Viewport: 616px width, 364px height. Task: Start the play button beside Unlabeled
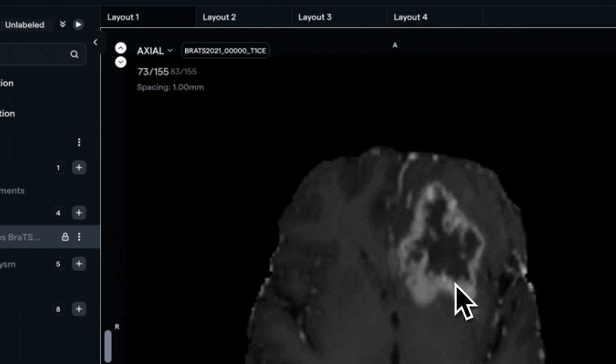click(78, 25)
